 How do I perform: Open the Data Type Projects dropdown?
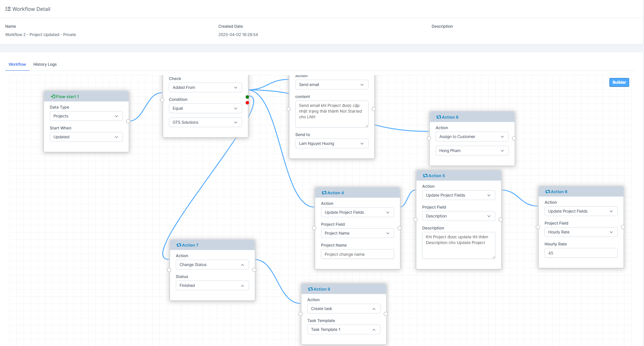(86, 116)
